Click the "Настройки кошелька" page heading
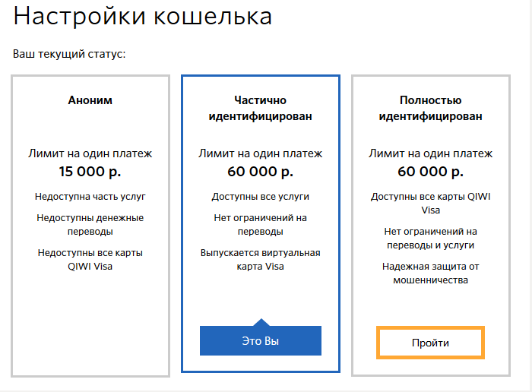This screenshot has height=392, width=532. click(x=143, y=16)
